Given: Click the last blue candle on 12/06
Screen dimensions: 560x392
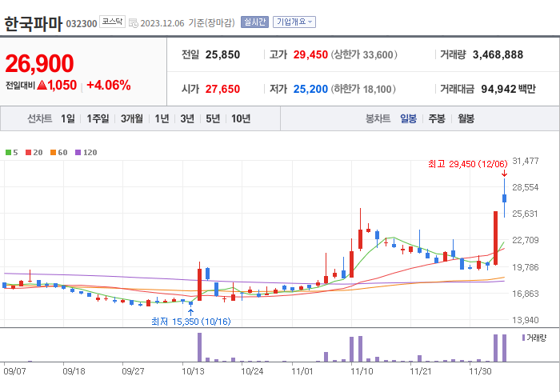Looking at the screenshot, I should point(504,198).
